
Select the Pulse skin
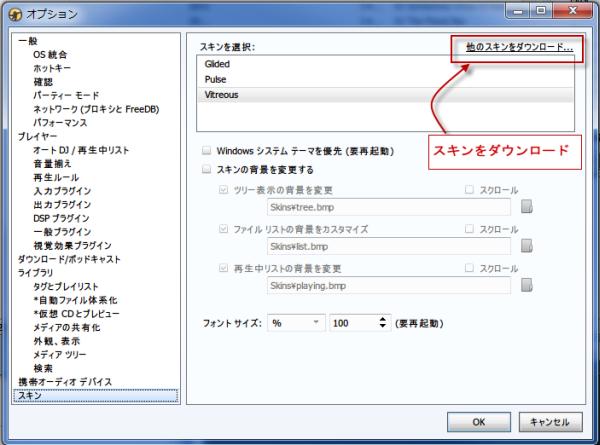(385, 79)
